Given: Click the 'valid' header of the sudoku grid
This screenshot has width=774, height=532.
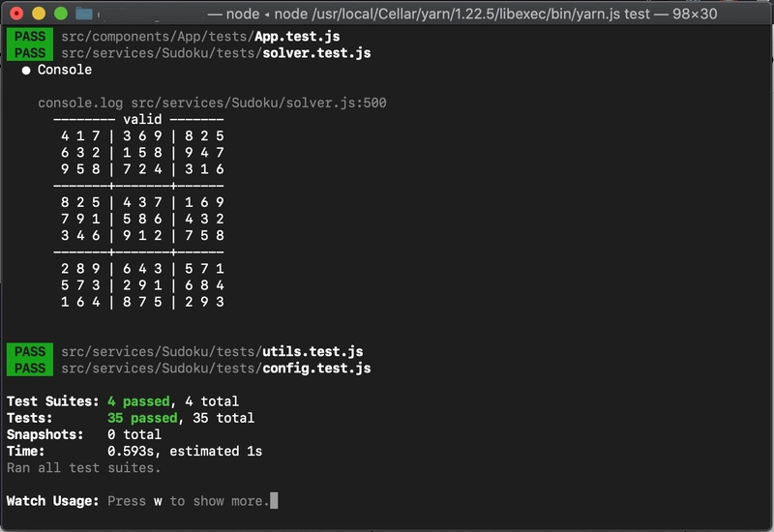Looking at the screenshot, I should point(142,119).
